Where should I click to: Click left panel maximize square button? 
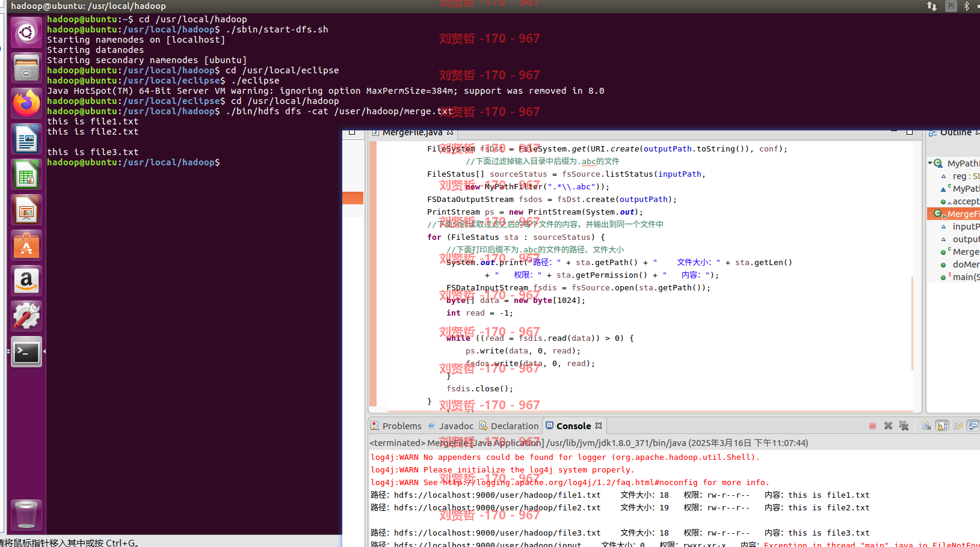353,132
